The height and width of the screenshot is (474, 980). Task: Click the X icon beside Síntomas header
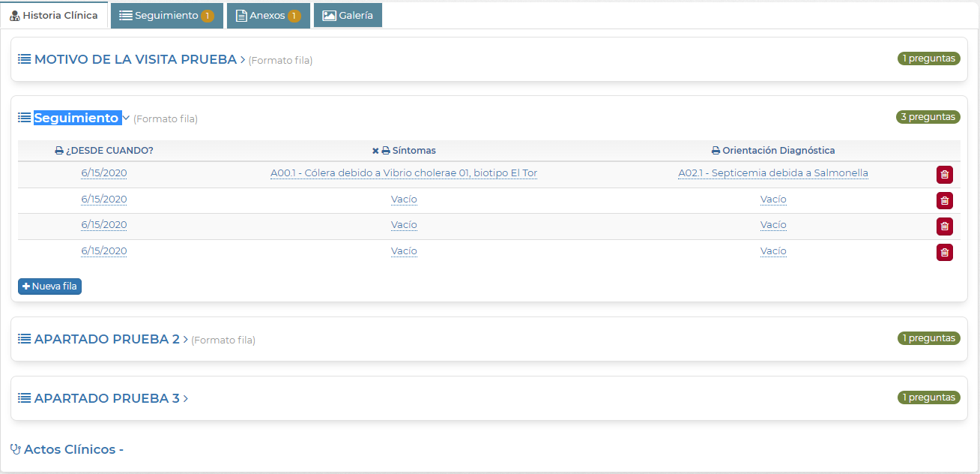pyautogui.click(x=375, y=151)
